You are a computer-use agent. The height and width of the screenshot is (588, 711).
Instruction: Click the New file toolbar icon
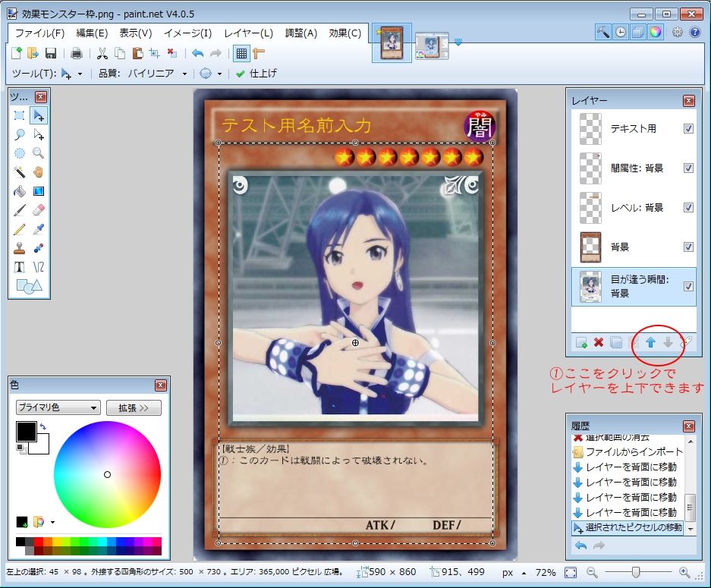click(17, 54)
